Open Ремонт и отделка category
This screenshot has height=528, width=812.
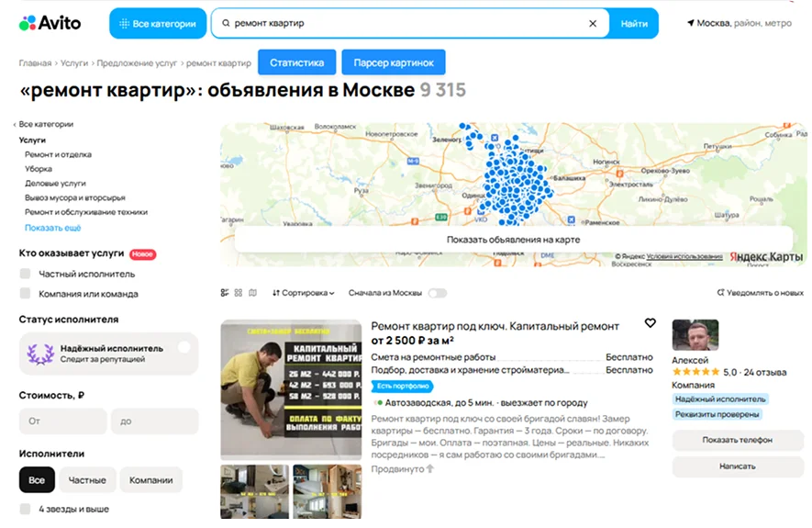click(x=58, y=154)
